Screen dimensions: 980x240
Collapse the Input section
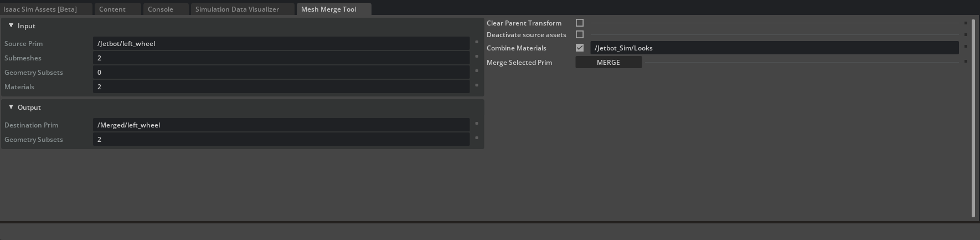(x=11, y=25)
